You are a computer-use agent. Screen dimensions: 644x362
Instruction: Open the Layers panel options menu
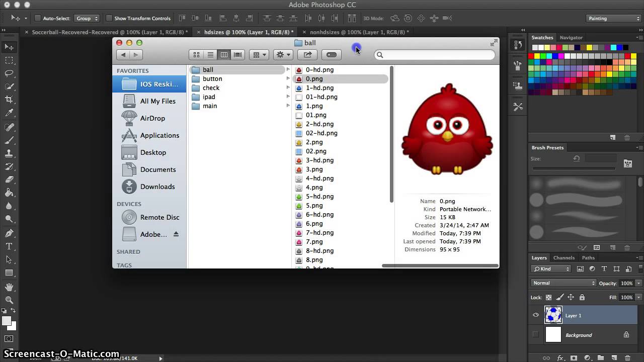point(639,258)
